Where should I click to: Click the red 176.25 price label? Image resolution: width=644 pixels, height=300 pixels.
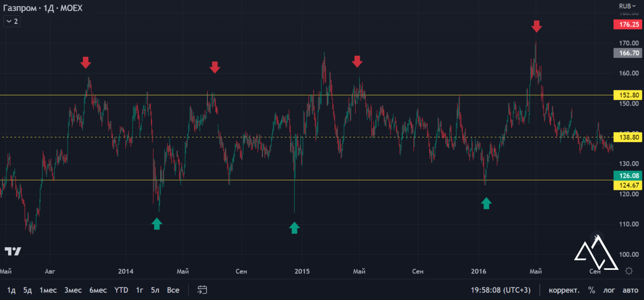pyautogui.click(x=628, y=24)
